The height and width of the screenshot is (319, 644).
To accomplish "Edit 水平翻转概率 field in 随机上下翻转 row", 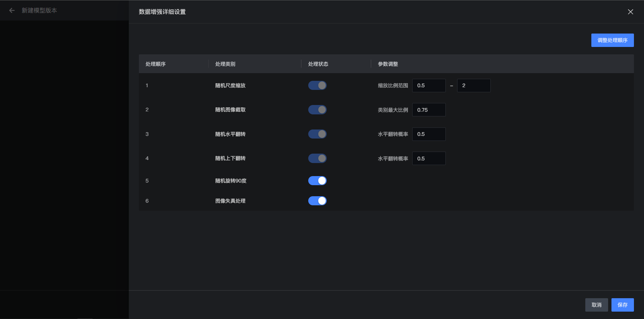I will (x=429, y=158).
